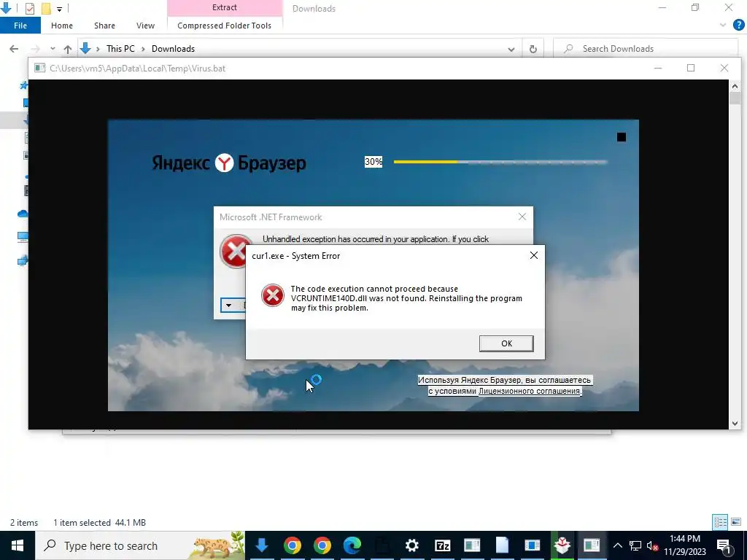
Task: Refresh the Downloads folder
Action: [533, 49]
